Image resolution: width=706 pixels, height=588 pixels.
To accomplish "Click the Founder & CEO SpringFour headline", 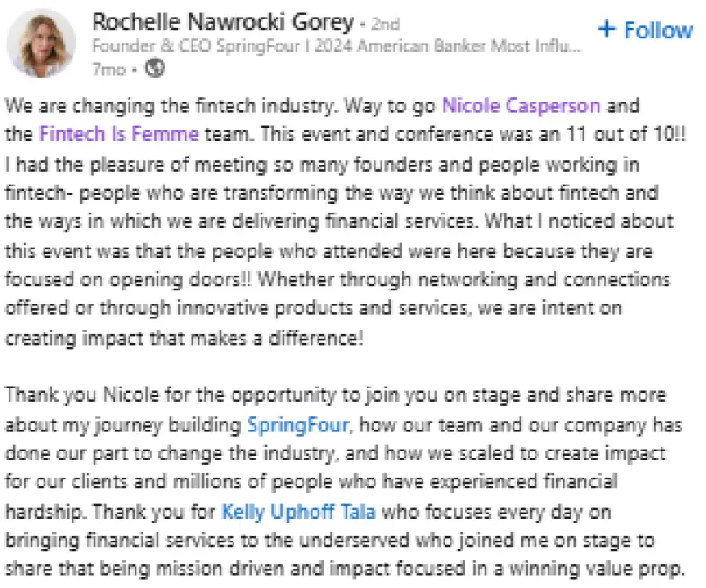I will pyautogui.click(x=336, y=45).
